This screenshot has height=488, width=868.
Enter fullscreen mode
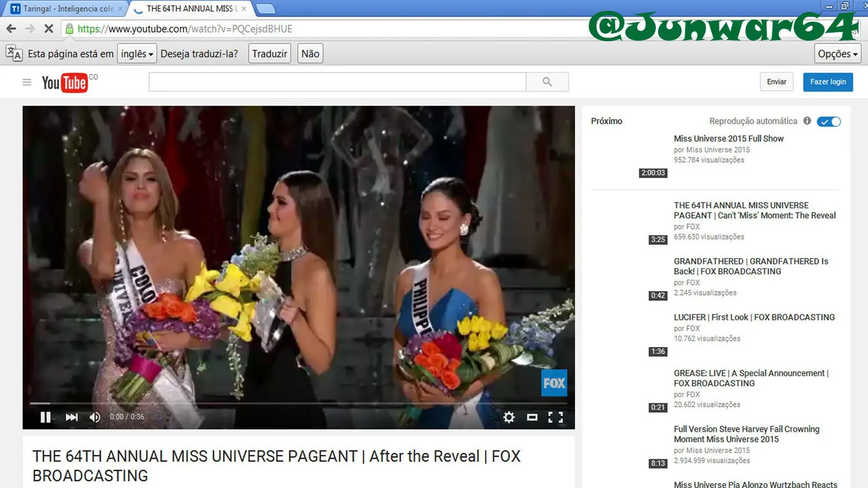556,417
